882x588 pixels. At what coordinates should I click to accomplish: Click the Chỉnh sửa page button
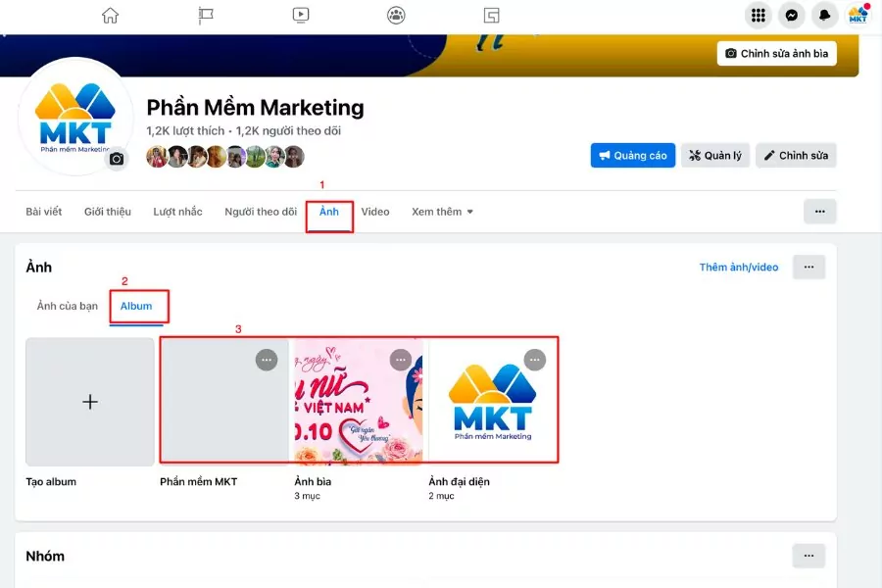point(796,155)
